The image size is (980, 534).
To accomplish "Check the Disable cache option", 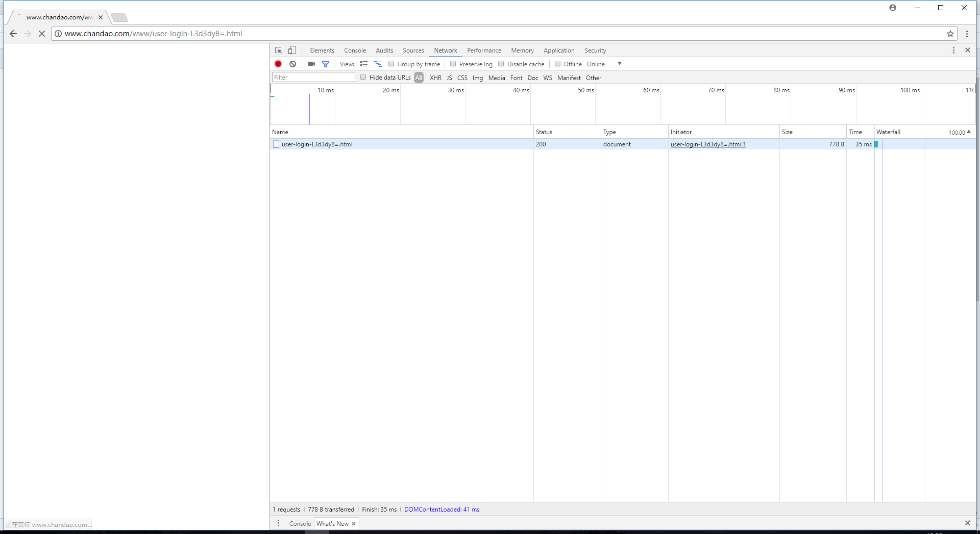I will [501, 64].
